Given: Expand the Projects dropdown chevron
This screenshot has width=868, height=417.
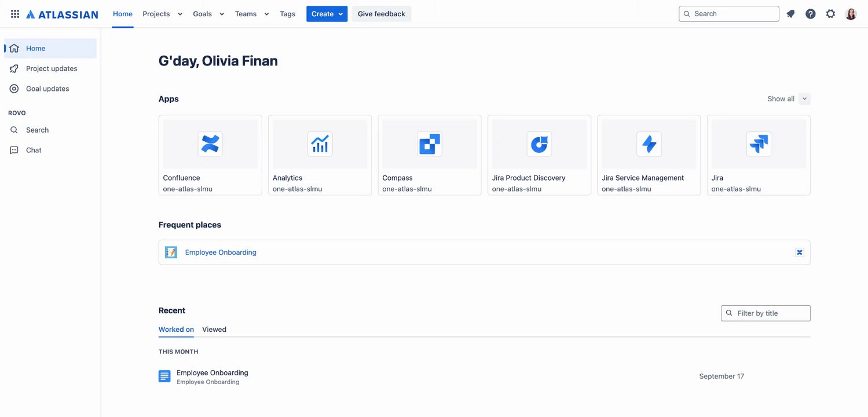Looking at the screenshot, I should tap(180, 14).
